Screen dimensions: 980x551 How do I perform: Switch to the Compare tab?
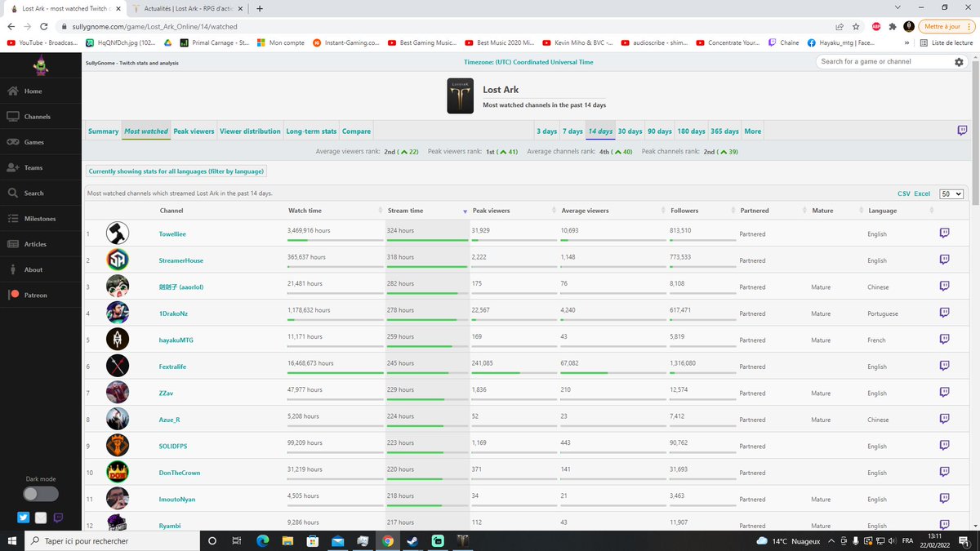(356, 131)
